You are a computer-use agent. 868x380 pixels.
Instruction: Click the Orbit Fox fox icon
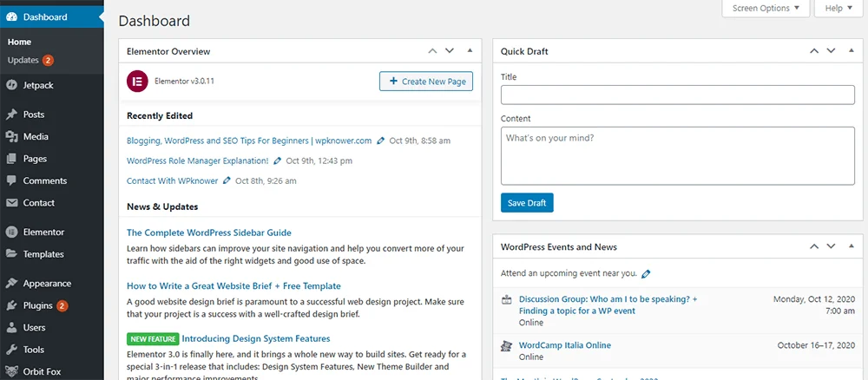[x=11, y=371]
